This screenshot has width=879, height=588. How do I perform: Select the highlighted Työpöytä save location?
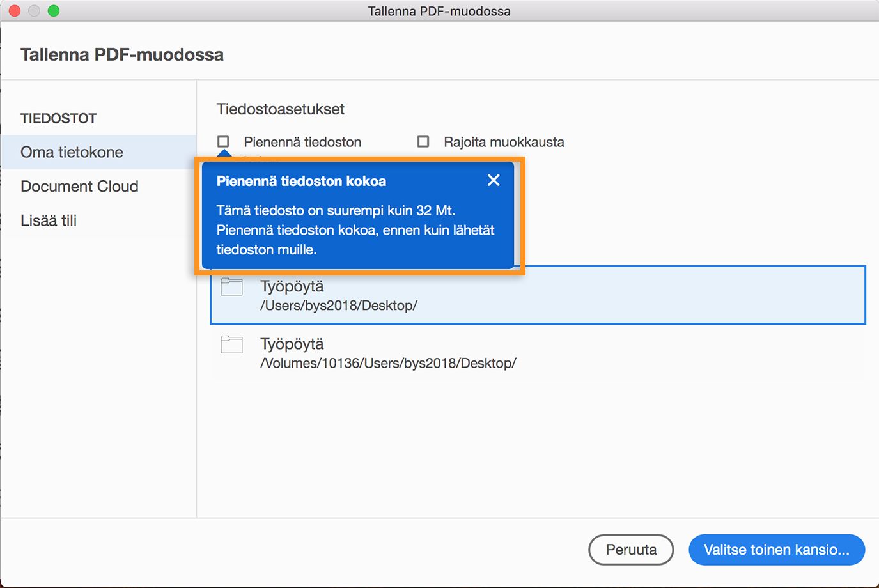pyautogui.click(x=537, y=295)
